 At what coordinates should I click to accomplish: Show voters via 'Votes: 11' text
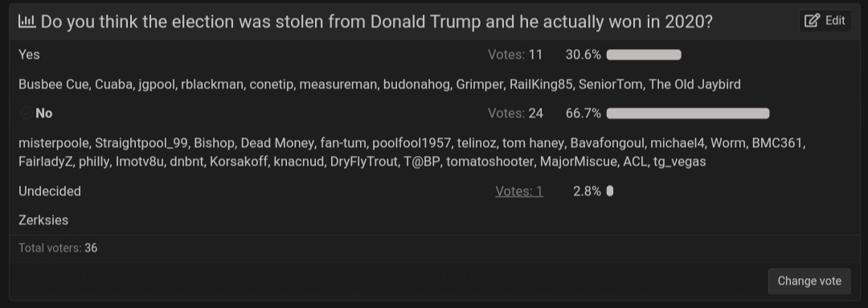515,55
